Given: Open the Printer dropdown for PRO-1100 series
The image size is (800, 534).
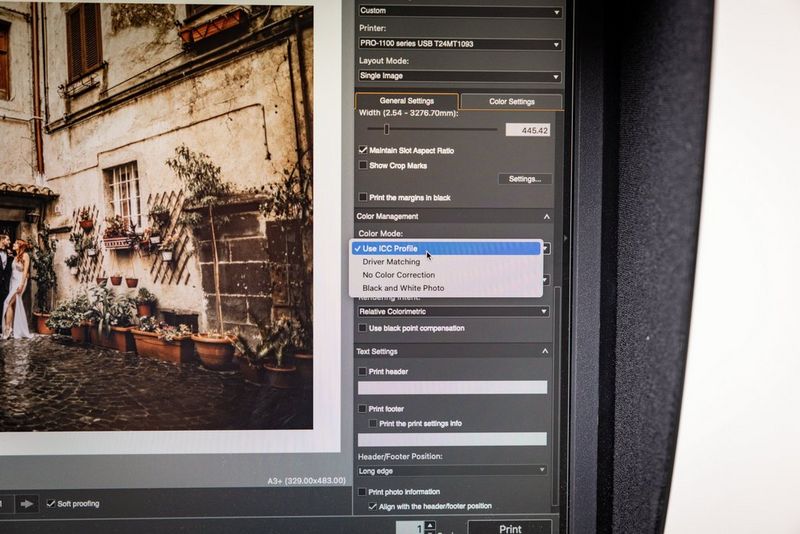Looking at the screenshot, I should coord(459,44).
